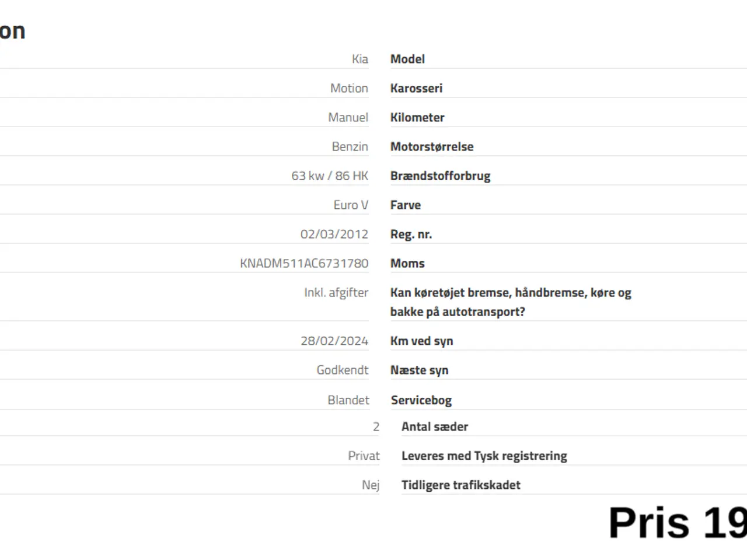The height and width of the screenshot is (560, 747).
Task: Click the Farve label
Action: coord(406,205)
